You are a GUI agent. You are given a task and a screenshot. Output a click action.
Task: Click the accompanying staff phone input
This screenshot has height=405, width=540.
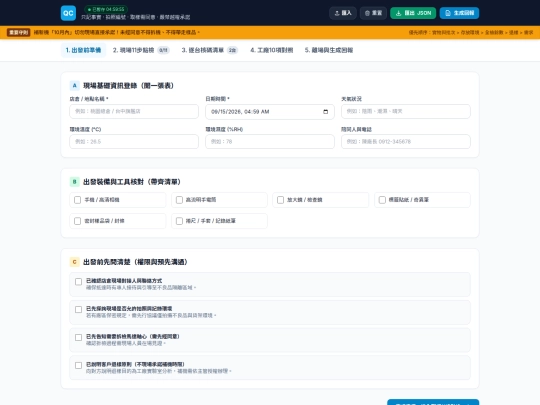click(x=406, y=142)
